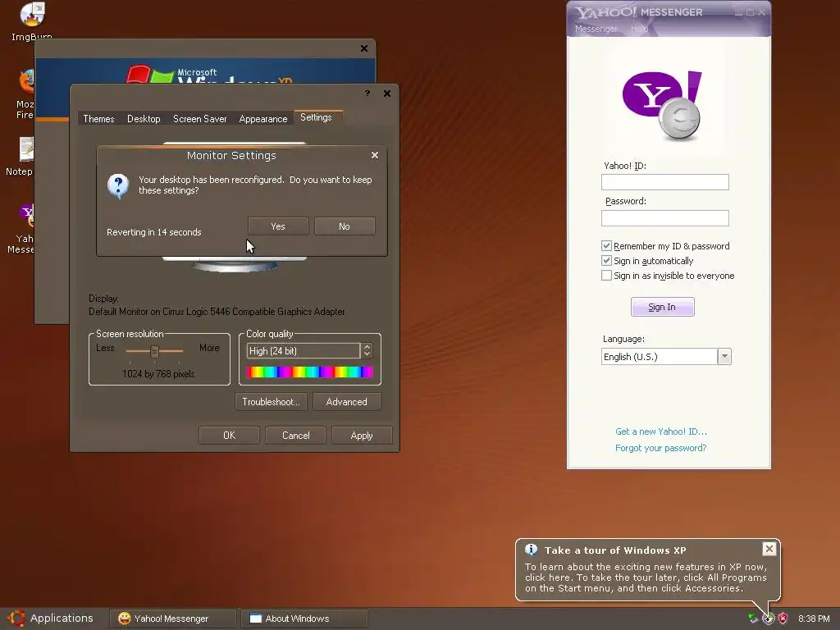
Task: Close the Yahoo Messenger window
Action: (x=762, y=12)
